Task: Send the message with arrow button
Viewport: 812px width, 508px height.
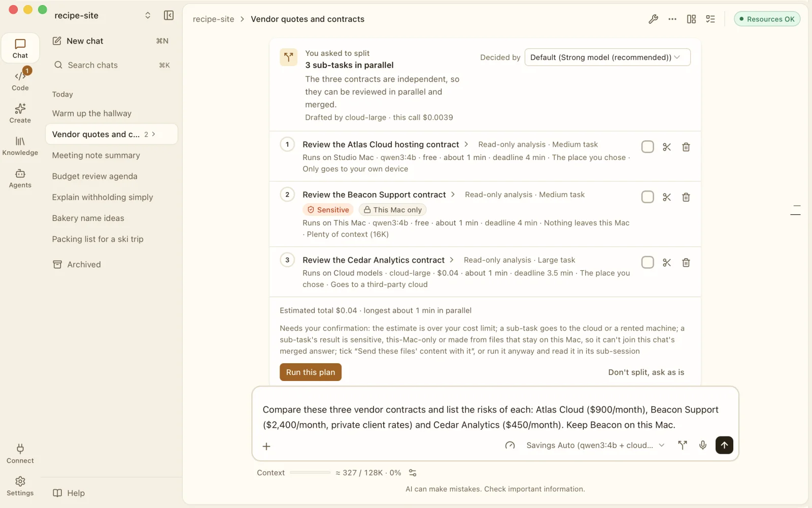Action: click(x=724, y=446)
